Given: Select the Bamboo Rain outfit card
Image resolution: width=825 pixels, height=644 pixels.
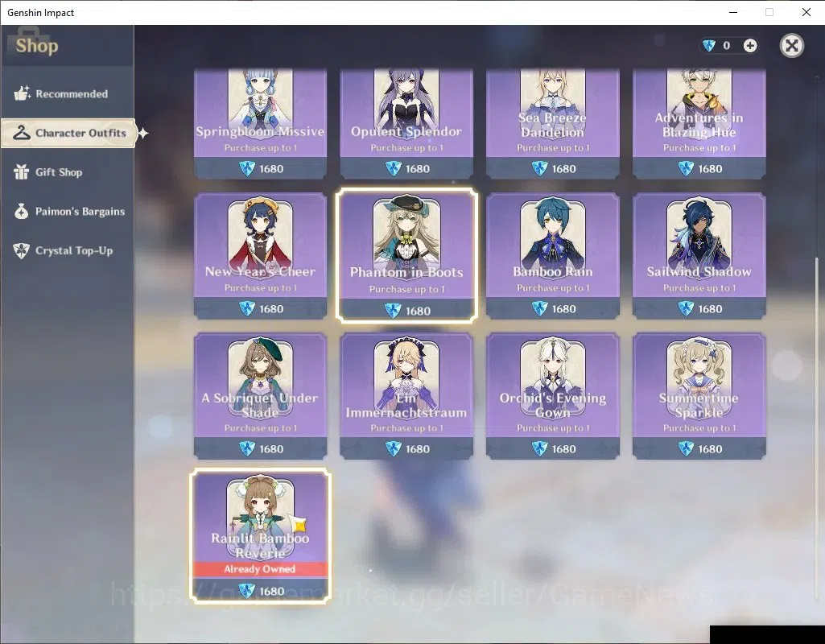Looking at the screenshot, I should point(552,256).
